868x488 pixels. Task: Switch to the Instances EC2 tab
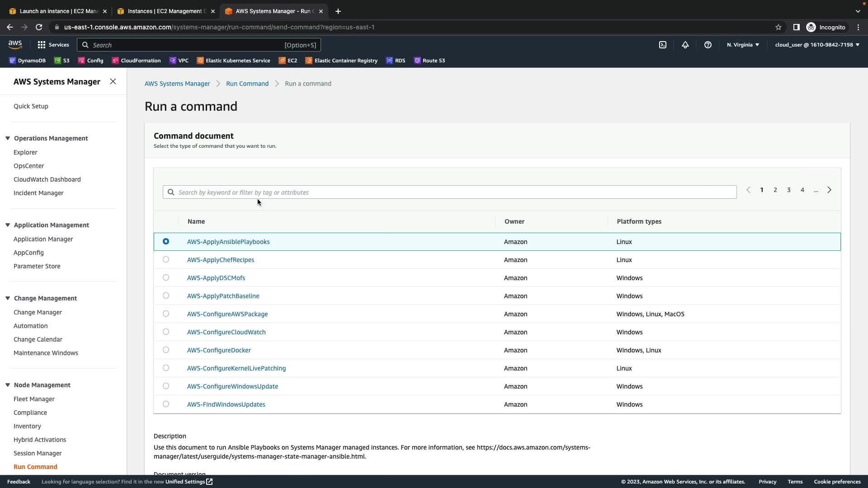click(165, 11)
